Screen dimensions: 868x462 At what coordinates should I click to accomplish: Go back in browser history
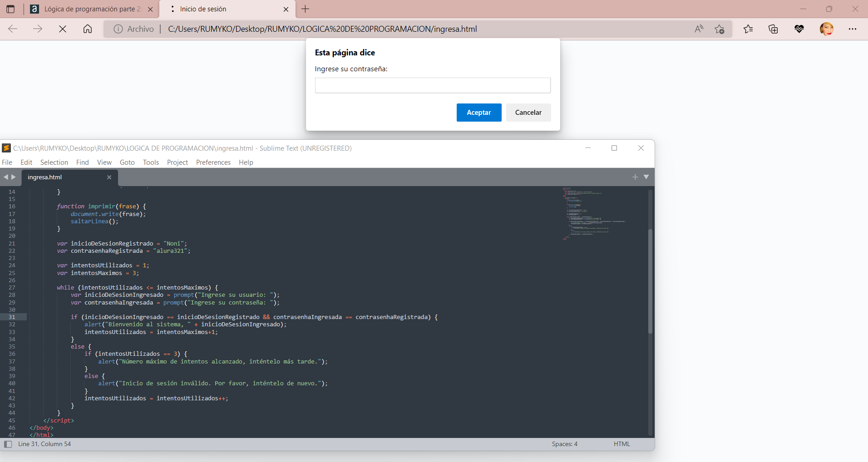[13, 29]
